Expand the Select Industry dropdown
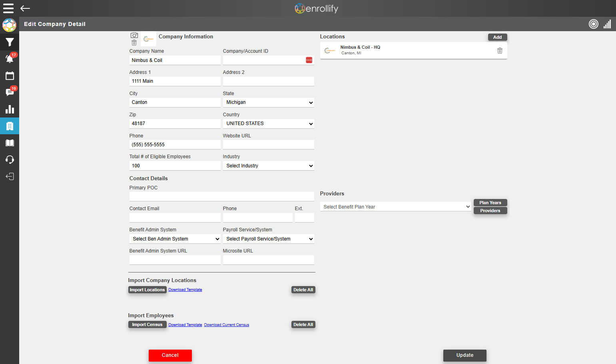Viewport: 616px width, 364px height. click(269, 166)
